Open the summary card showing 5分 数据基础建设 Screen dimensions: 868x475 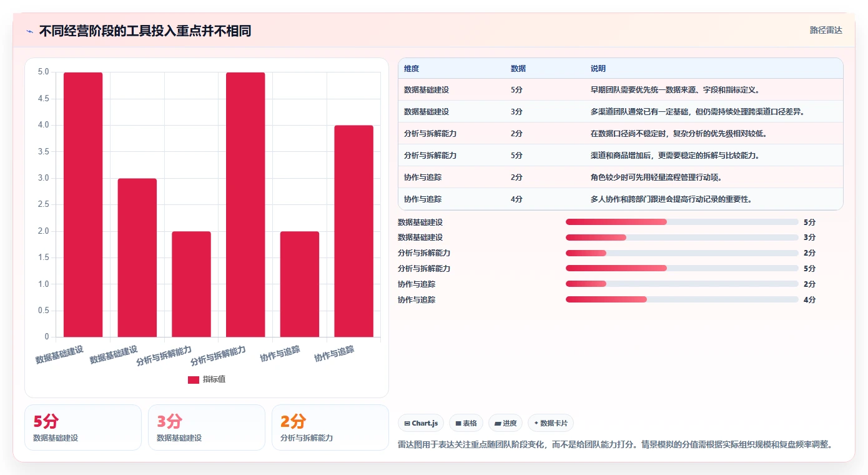[x=83, y=427]
